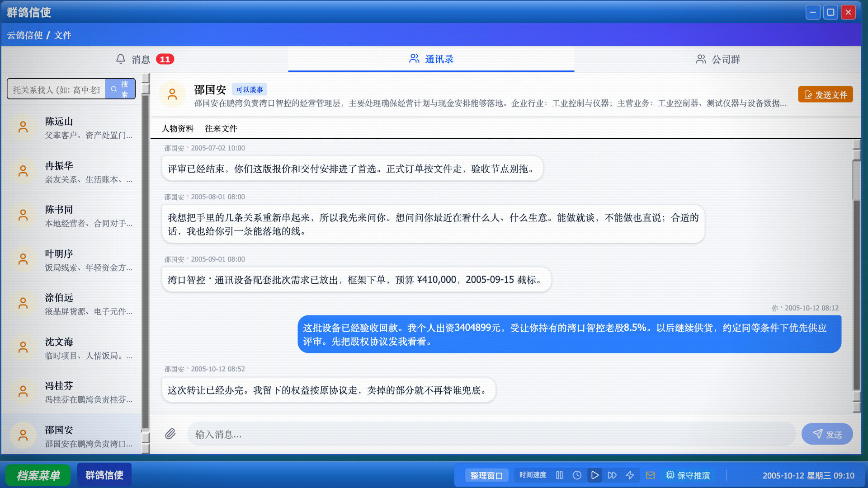Image resolution: width=868 pixels, height=488 pixels.
Task: Click 陈远山 contact avatar icon
Action: 23,128
